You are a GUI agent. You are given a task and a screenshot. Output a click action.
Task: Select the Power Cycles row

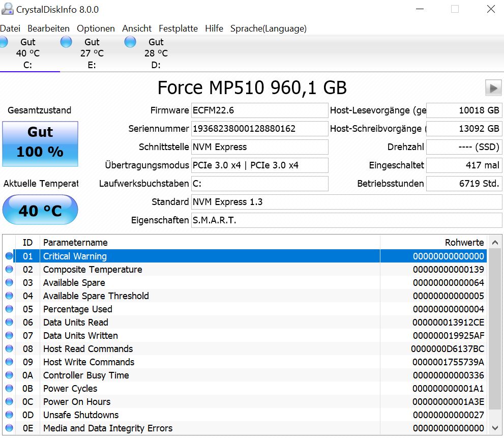coord(245,389)
